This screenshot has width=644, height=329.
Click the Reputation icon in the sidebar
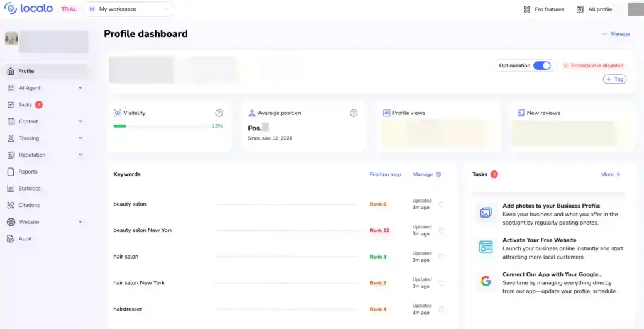coord(11,155)
